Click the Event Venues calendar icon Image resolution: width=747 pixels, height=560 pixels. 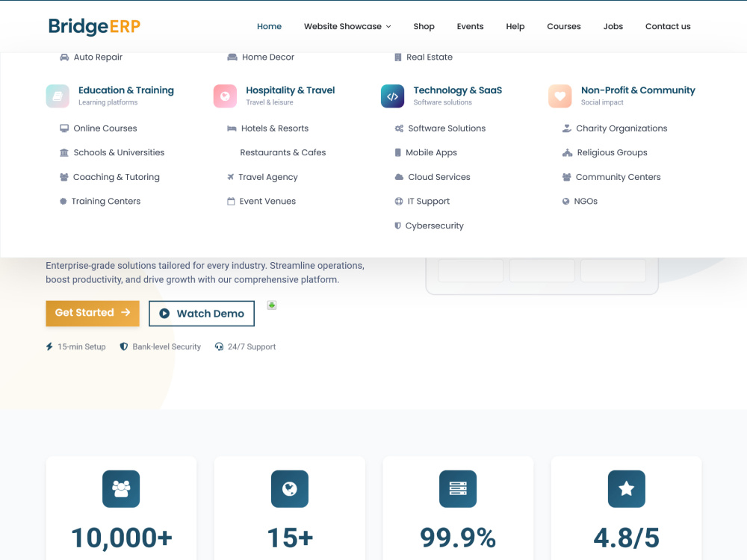(231, 202)
